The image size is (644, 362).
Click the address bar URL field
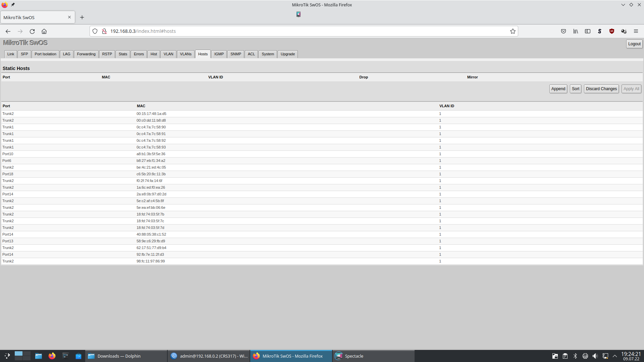tap(302, 31)
